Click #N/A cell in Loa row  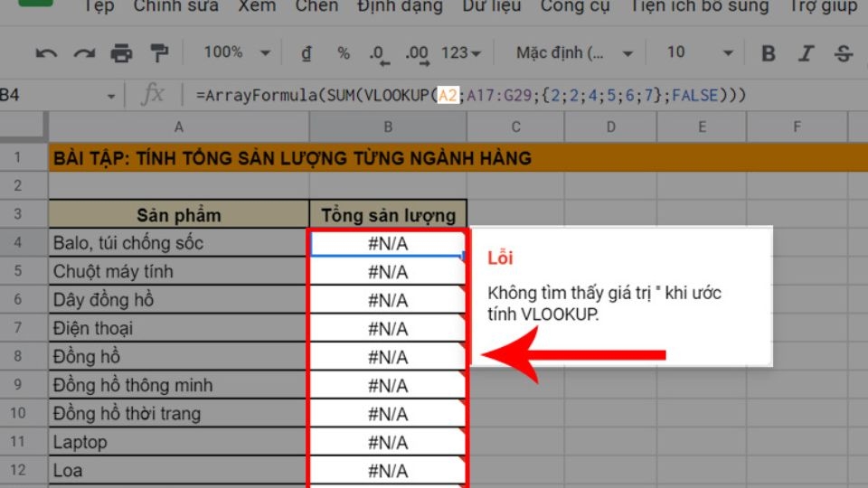pos(388,471)
